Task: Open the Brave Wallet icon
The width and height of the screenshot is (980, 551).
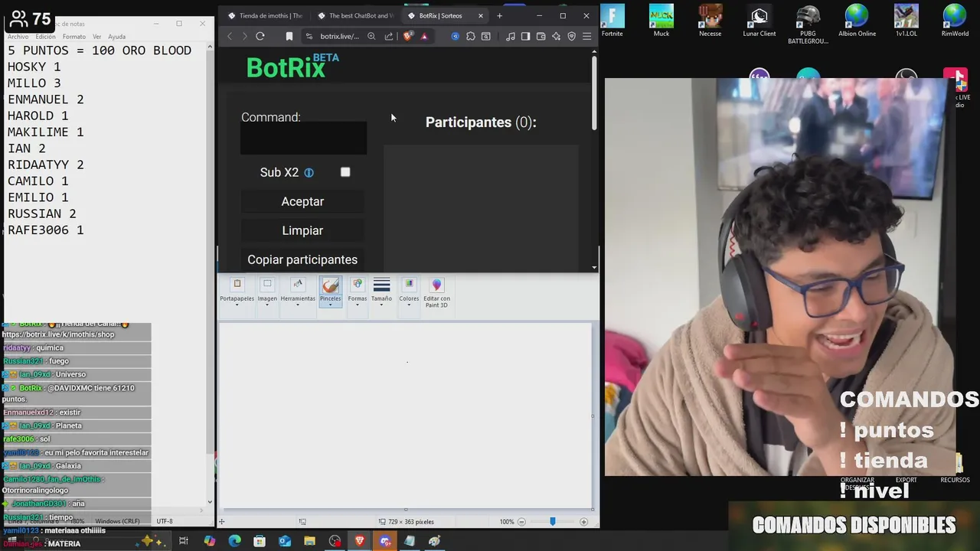Action: (x=541, y=36)
